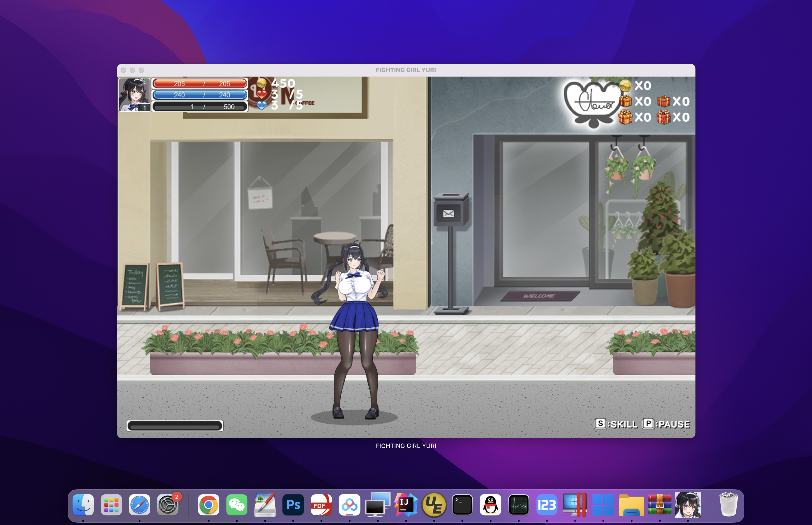Open Terminal from the dock
The height and width of the screenshot is (525, 812).
click(x=462, y=505)
